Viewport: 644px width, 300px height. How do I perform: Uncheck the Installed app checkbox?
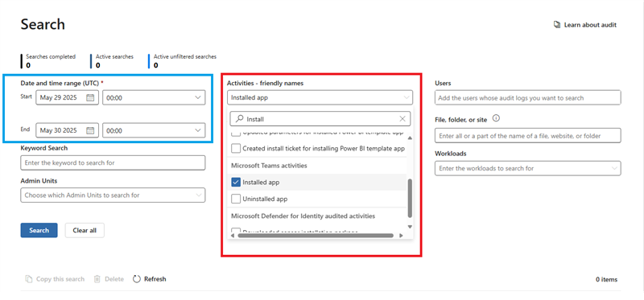(236, 183)
